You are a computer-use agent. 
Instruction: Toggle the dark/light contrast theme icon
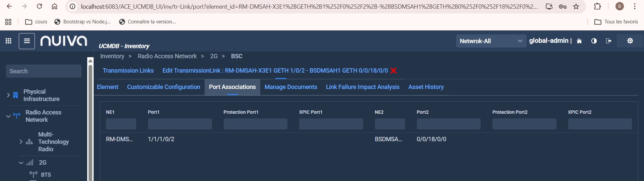pos(594,41)
